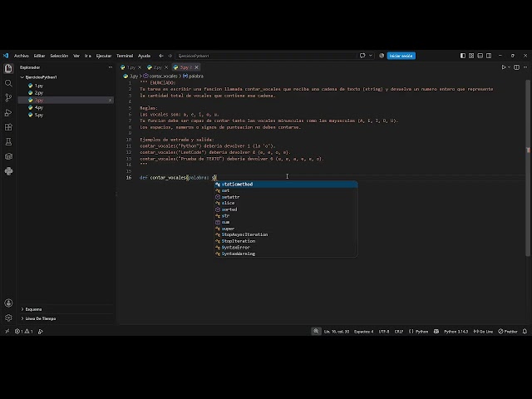The width and height of the screenshot is (532, 399).
Task: Open the Copilot chat icon in title bar
Action: click(x=362, y=56)
